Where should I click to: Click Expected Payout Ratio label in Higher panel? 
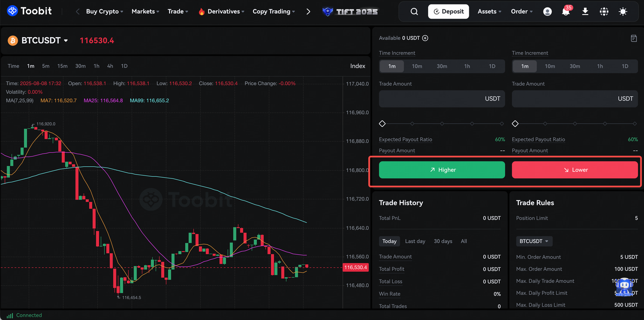406,140
